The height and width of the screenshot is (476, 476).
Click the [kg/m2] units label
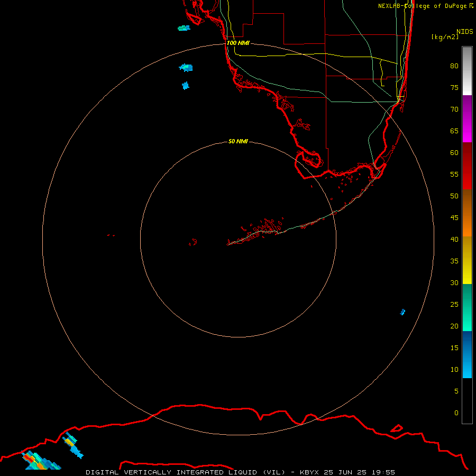(x=445, y=37)
